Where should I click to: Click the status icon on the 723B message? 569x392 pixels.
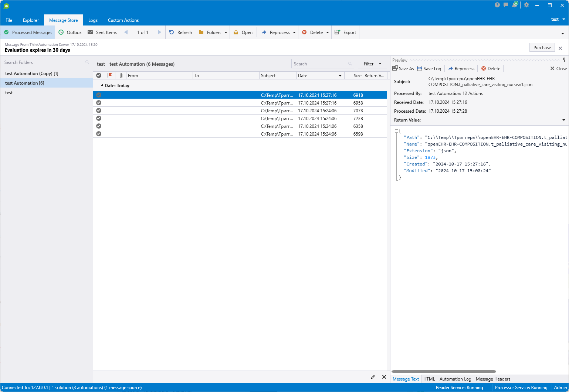(99, 118)
